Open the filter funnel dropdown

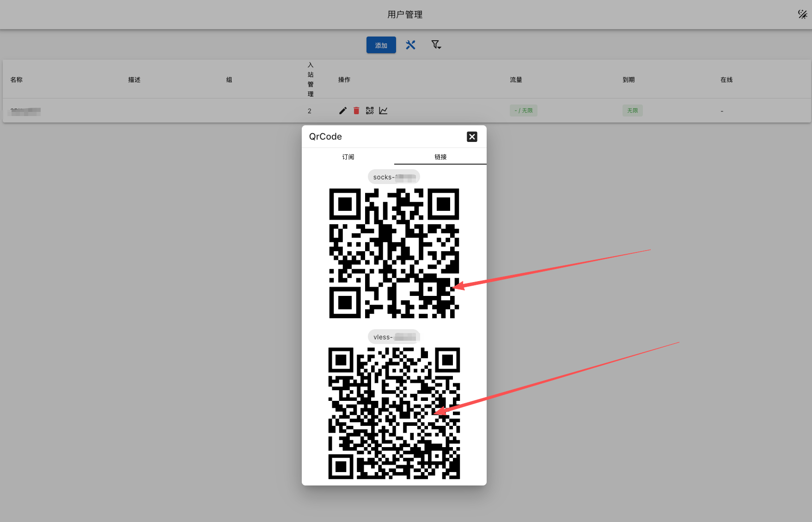pyautogui.click(x=436, y=45)
